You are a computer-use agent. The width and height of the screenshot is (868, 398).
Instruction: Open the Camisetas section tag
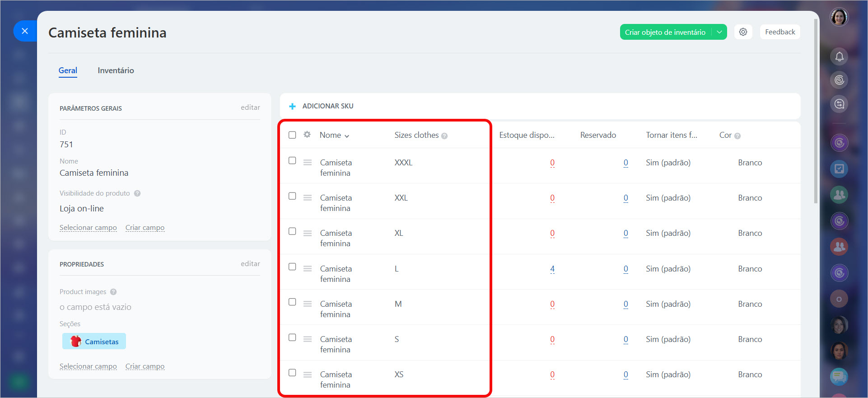pos(94,342)
